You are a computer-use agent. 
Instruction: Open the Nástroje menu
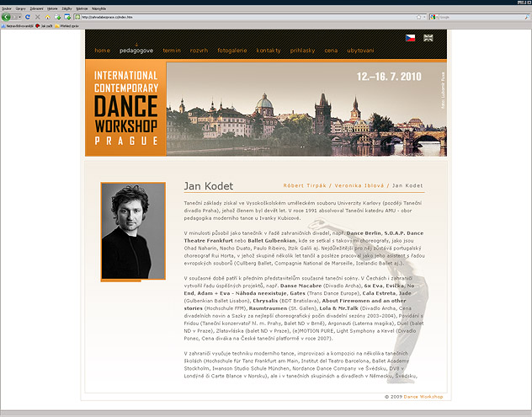pos(82,8)
